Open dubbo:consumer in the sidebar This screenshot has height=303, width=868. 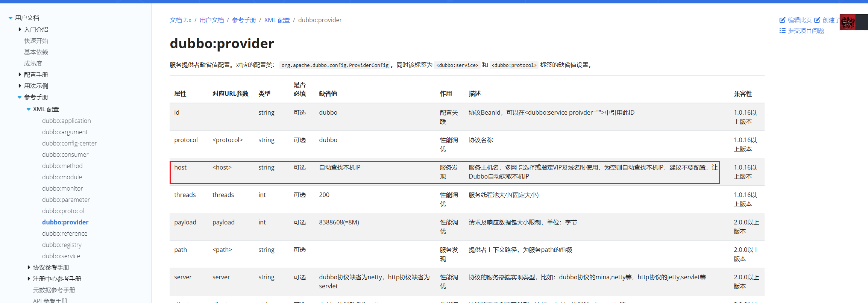click(65, 155)
